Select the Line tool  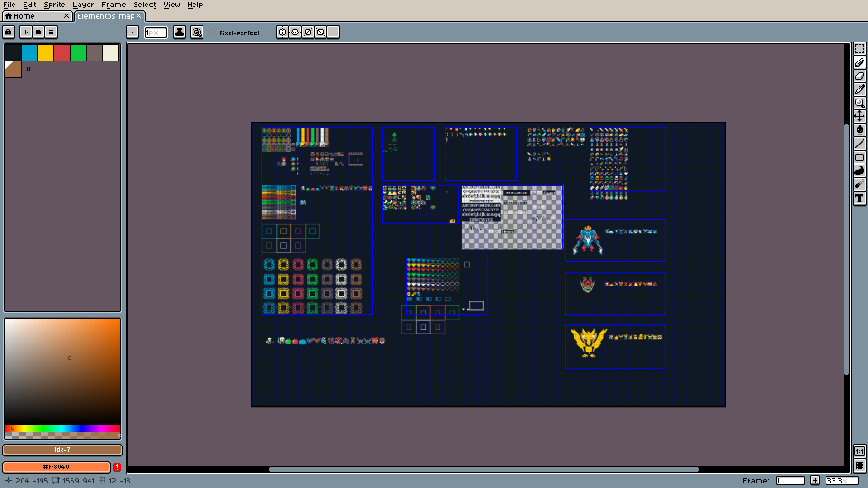(859, 144)
